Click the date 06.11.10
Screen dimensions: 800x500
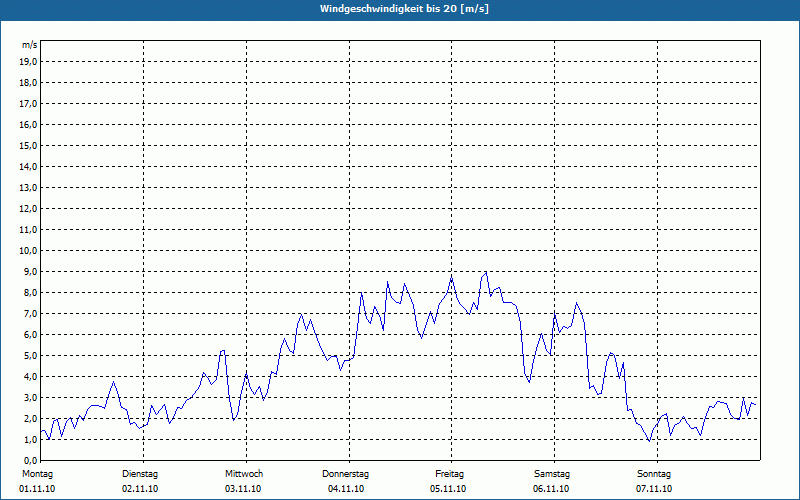(x=551, y=489)
